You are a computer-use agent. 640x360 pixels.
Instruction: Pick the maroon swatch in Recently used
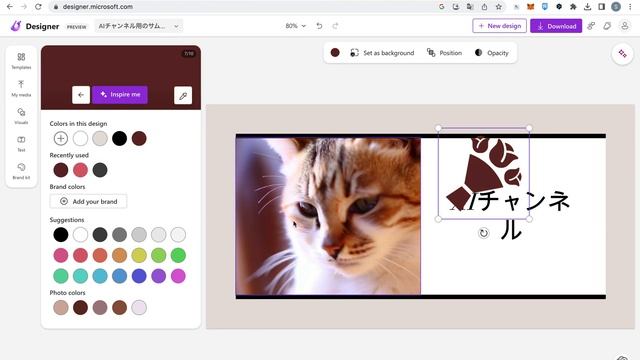(x=61, y=170)
